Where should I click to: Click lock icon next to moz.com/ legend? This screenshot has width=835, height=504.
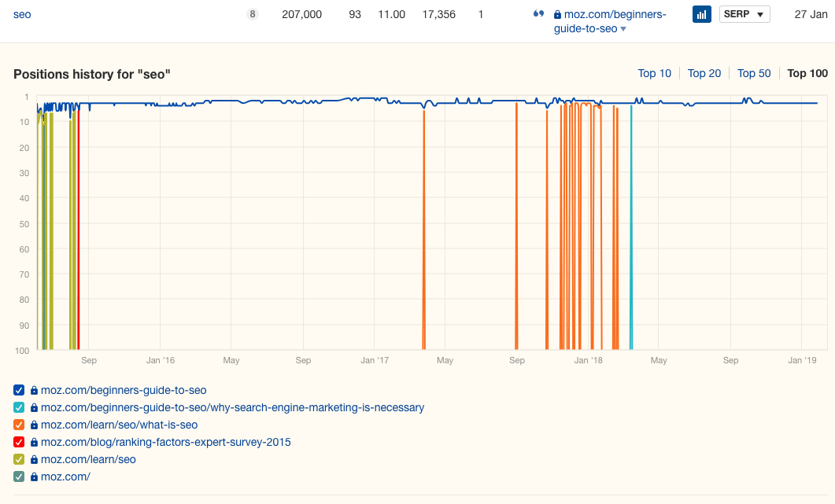pos(34,476)
